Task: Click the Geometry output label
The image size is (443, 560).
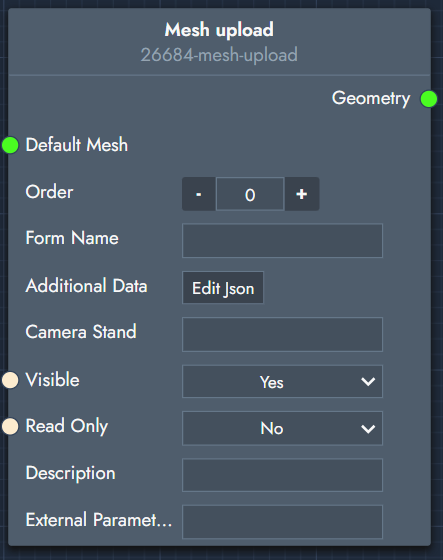Action: (371, 98)
